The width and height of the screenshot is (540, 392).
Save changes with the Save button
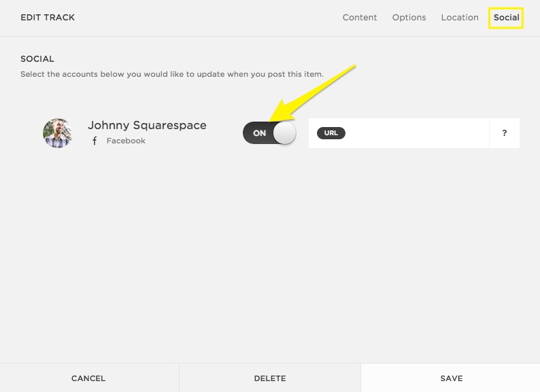coord(451,378)
